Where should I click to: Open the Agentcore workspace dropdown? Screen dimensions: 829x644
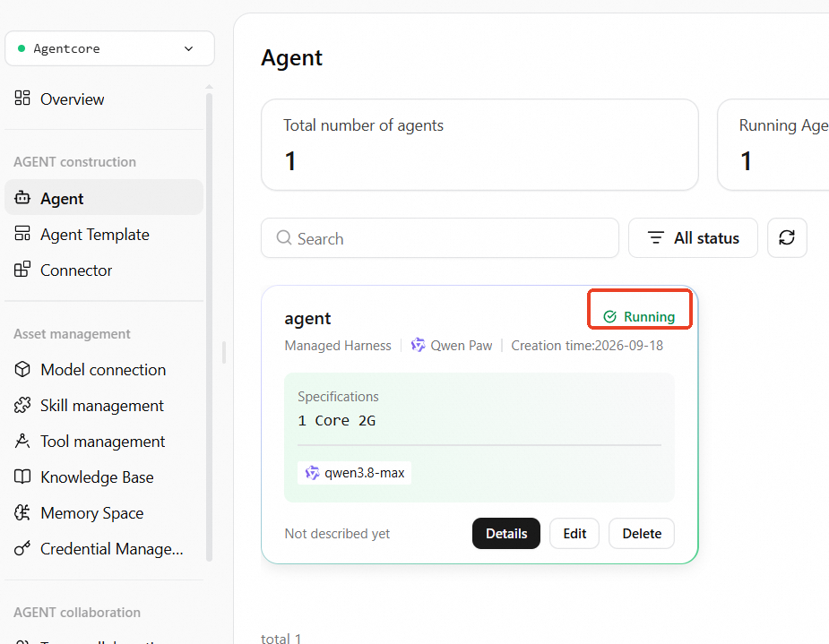[110, 48]
